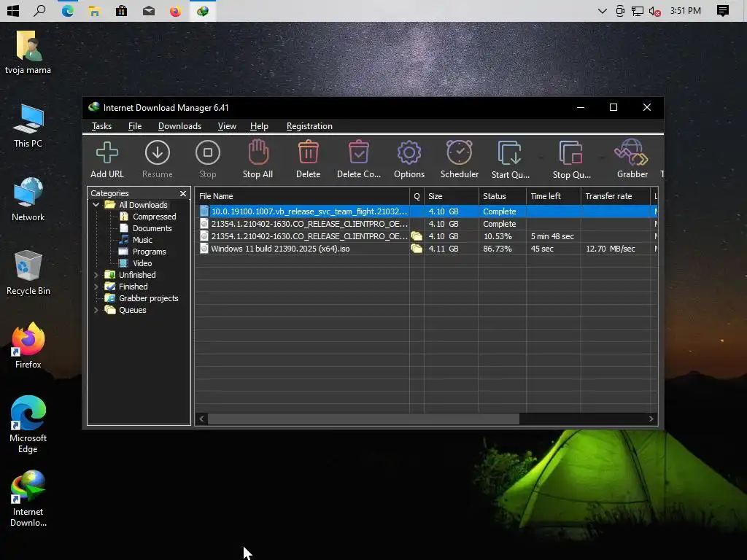Click the Stop Queue toolbar icon
This screenshot has width=747, height=560.
tap(571, 153)
